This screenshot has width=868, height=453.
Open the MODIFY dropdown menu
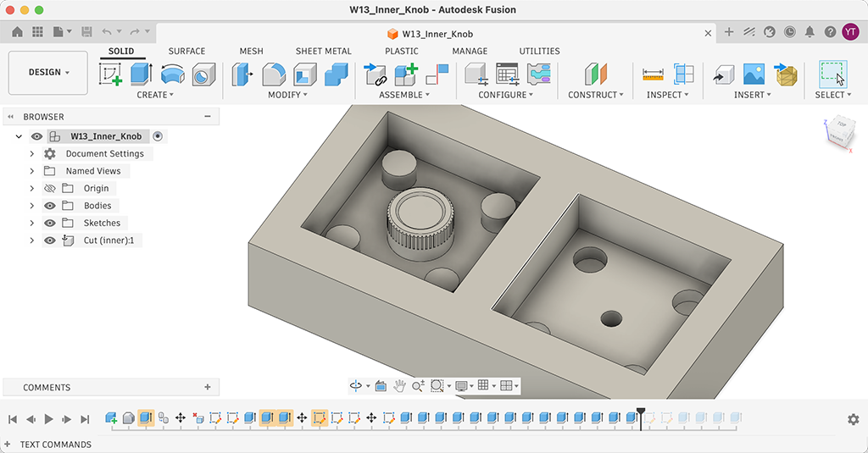(x=287, y=95)
